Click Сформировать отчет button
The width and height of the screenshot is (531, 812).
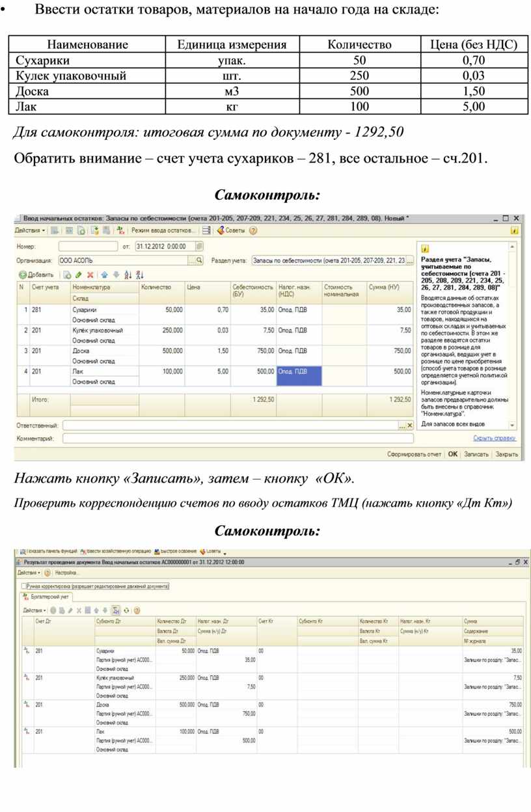[x=414, y=454]
